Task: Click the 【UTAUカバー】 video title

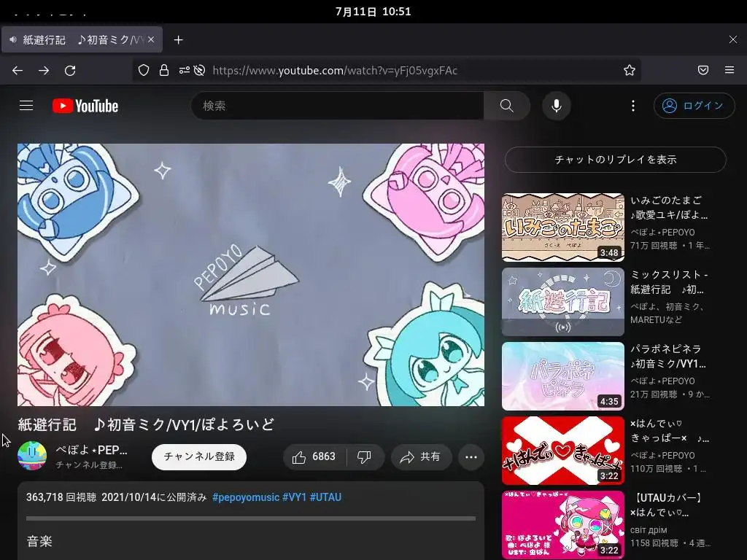Action: pos(666,505)
